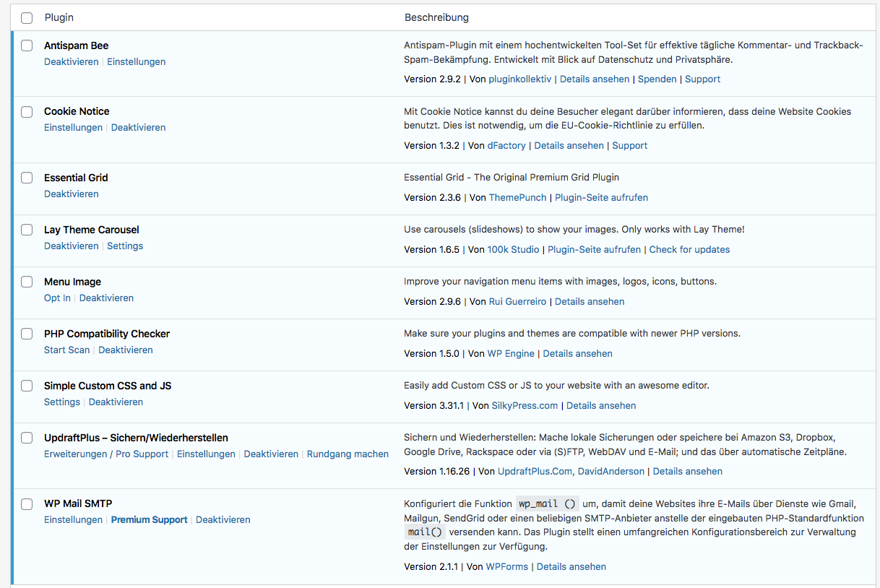Open the Spenden link for Antispam Bee

pyautogui.click(x=657, y=79)
